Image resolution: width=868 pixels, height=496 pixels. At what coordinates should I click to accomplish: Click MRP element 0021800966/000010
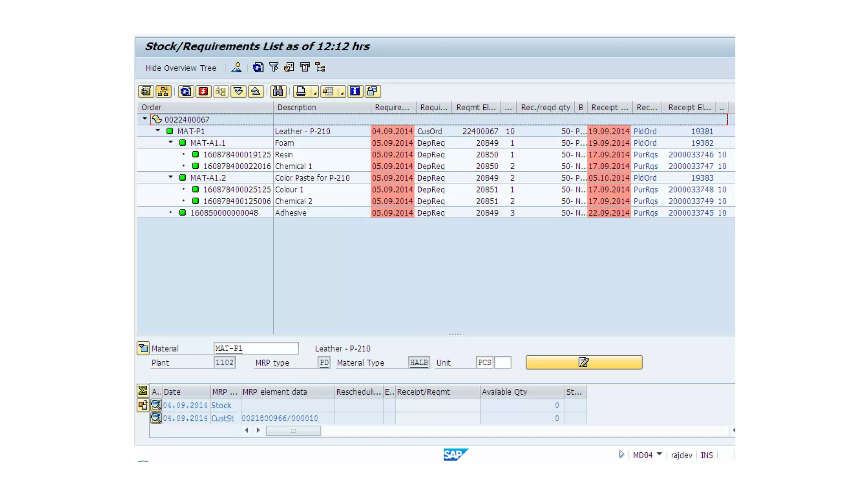[x=280, y=418]
